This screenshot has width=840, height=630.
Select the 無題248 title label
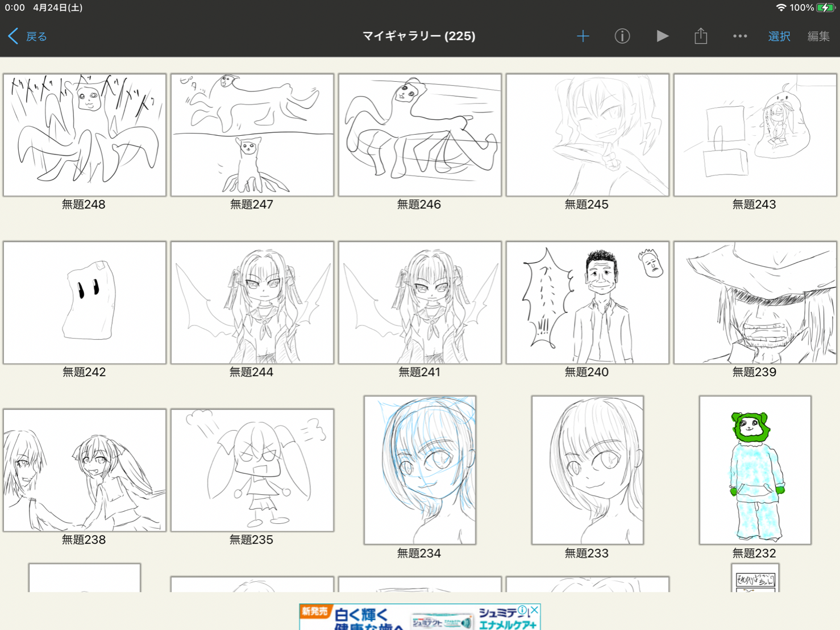(84, 205)
